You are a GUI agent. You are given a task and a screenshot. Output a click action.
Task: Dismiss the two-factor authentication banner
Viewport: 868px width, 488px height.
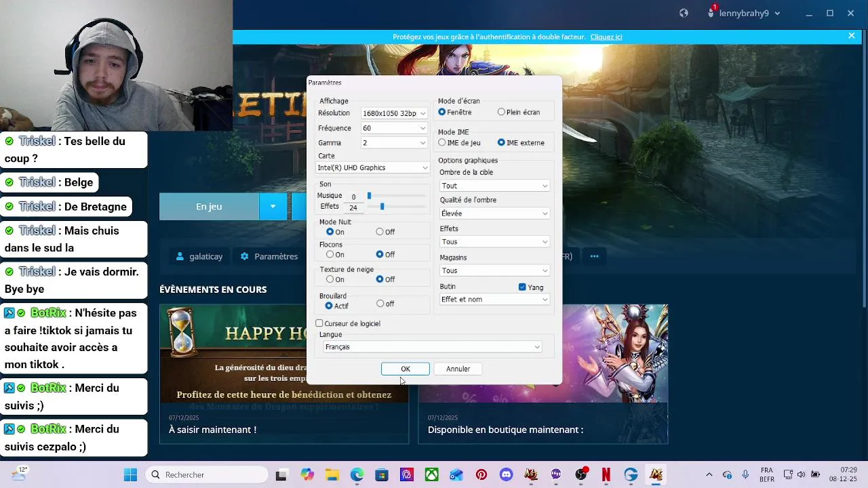(852, 36)
